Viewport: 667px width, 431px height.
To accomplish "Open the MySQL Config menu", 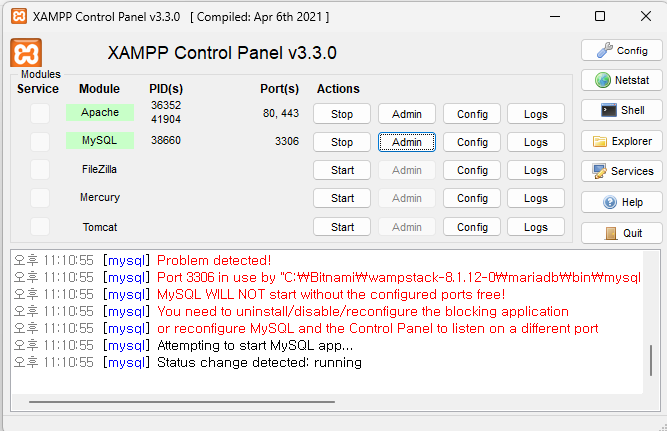I will click(472, 142).
